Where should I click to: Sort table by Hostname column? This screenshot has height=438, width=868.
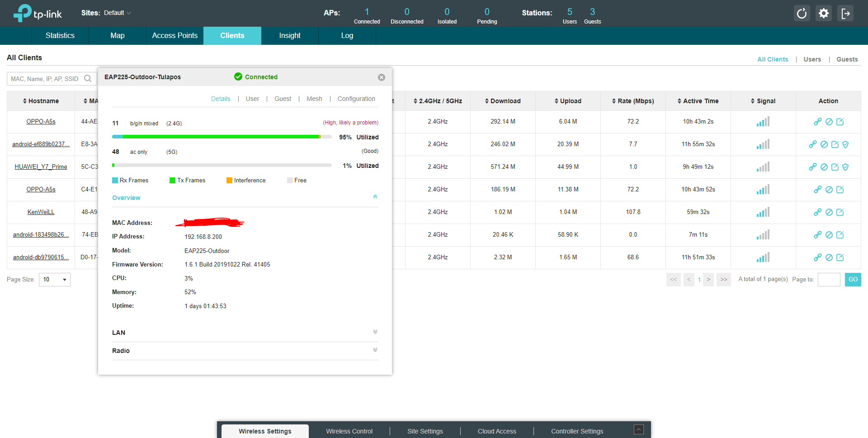(41, 101)
